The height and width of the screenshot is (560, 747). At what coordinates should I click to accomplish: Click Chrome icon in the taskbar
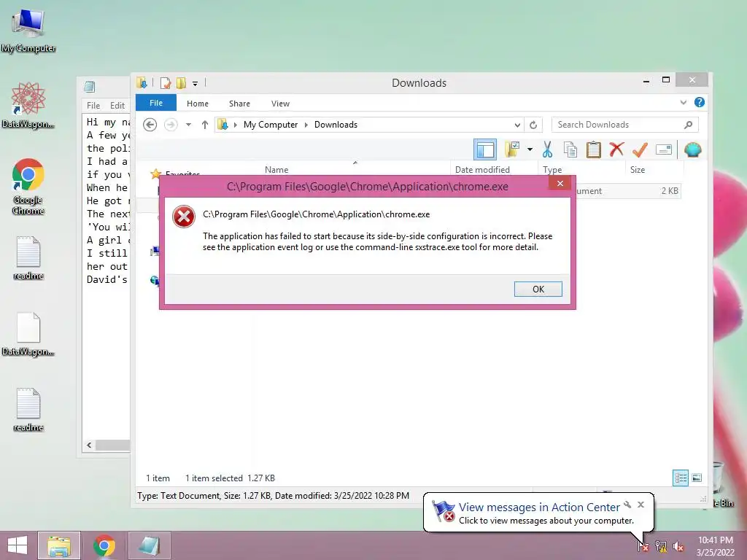click(x=104, y=545)
